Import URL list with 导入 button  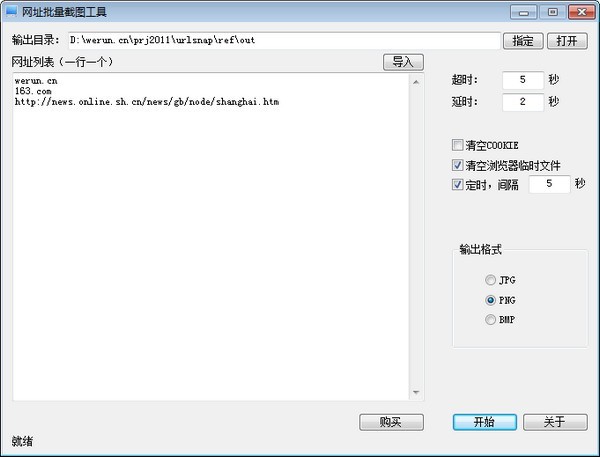403,62
